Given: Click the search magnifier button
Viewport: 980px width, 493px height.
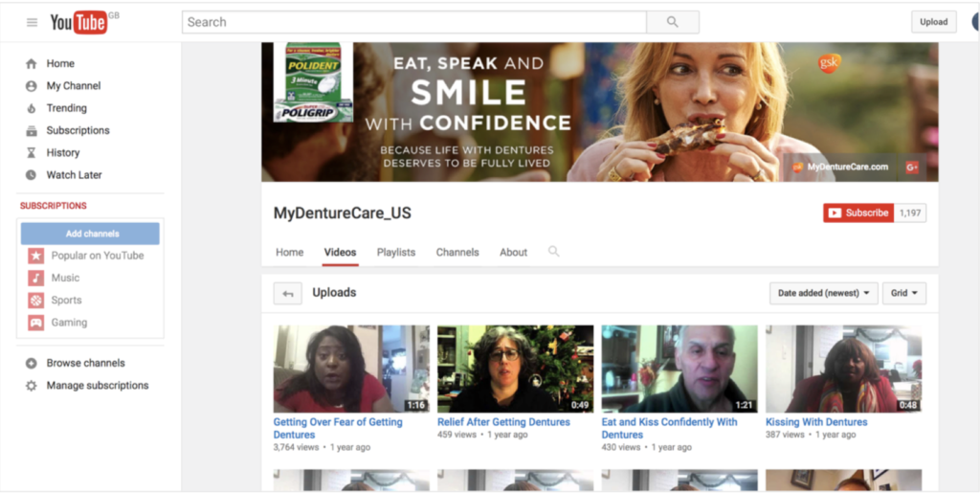Looking at the screenshot, I should [x=673, y=22].
